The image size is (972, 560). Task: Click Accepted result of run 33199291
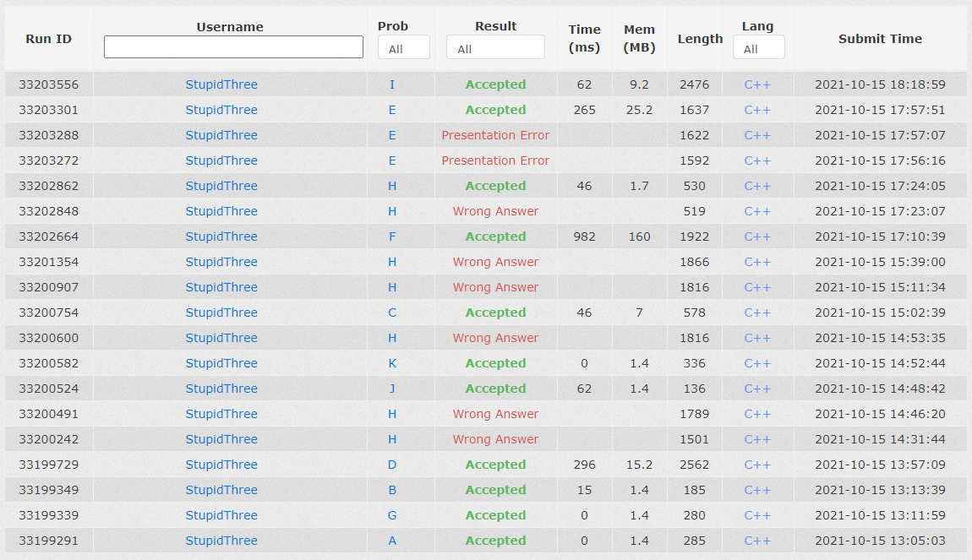coord(495,541)
